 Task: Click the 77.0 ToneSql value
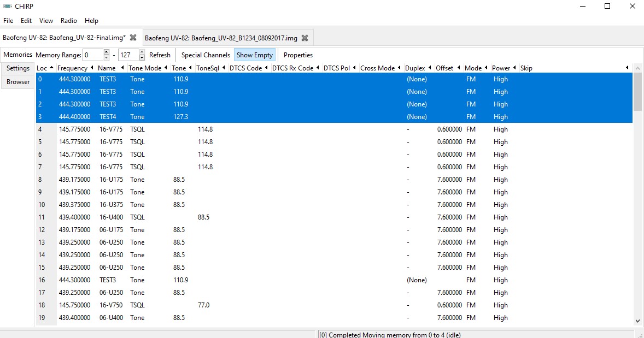coord(204,305)
